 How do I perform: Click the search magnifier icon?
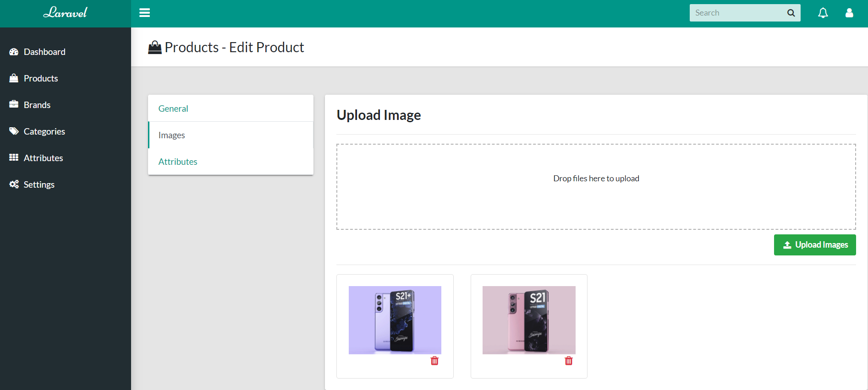click(791, 13)
